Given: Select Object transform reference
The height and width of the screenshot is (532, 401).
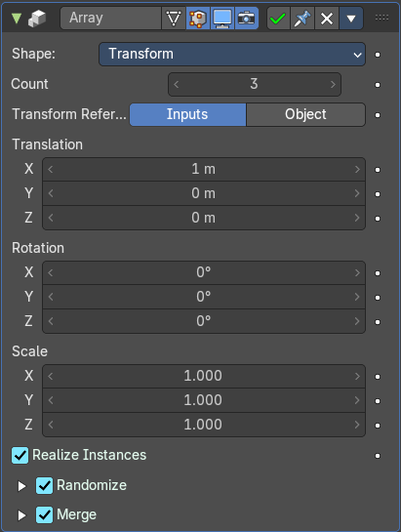Looking at the screenshot, I should tap(305, 114).
